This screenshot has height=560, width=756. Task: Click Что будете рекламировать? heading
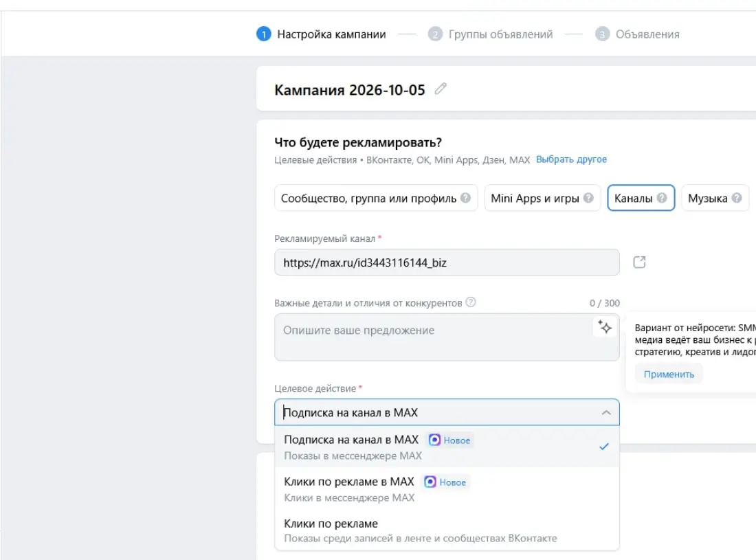pos(358,143)
